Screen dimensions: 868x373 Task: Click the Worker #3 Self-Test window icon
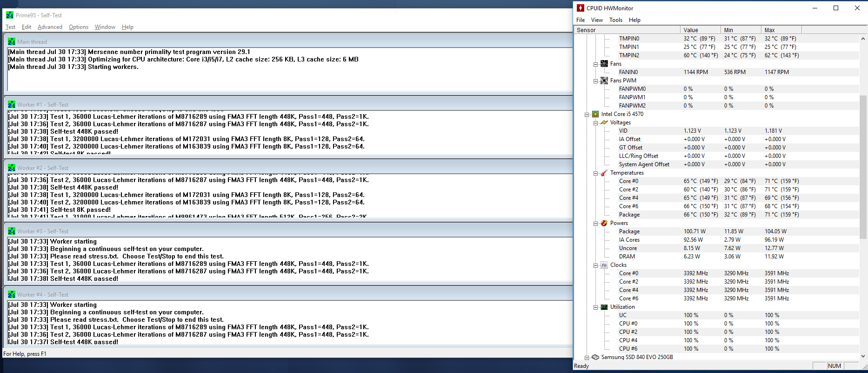(x=12, y=231)
